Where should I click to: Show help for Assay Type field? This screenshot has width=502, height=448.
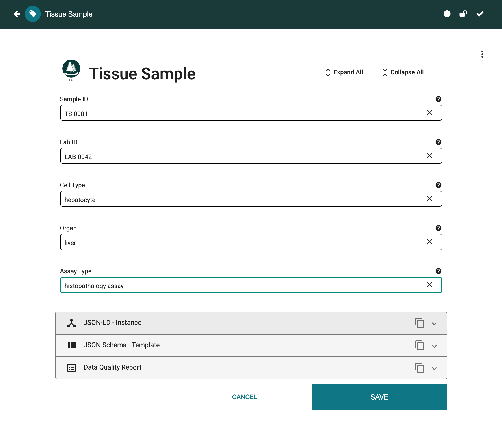pos(438,271)
